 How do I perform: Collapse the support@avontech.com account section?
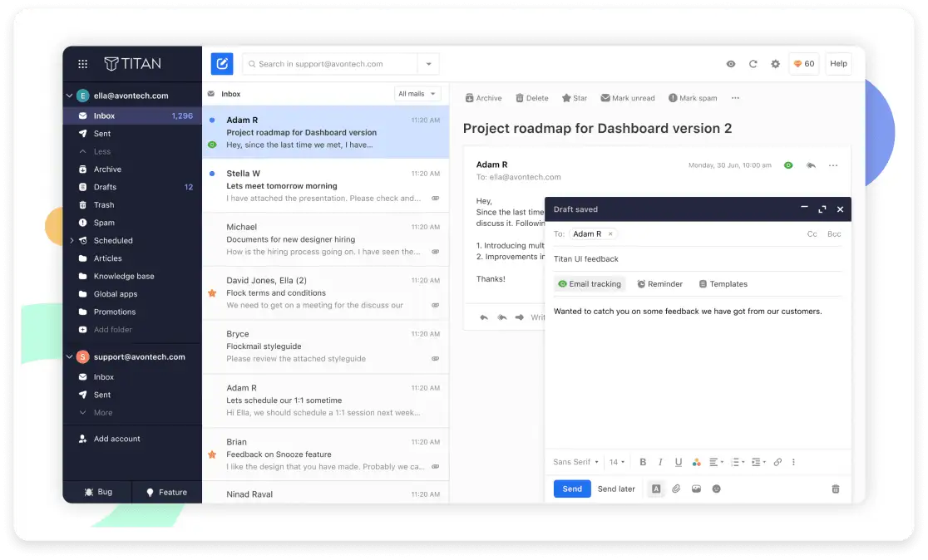pyautogui.click(x=69, y=356)
